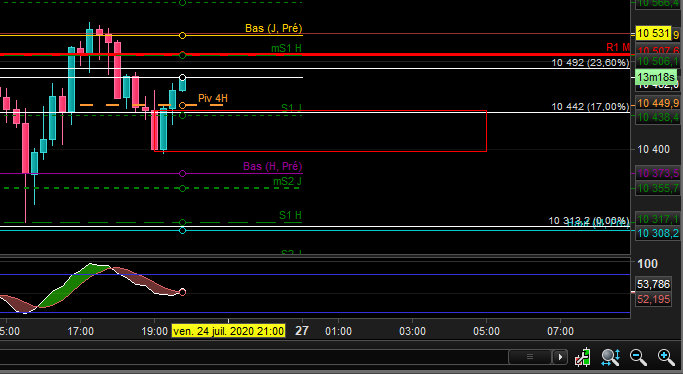This screenshot has height=374, width=683.
Task: Select the yellow 10 531 price tag
Action: coord(653,33)
